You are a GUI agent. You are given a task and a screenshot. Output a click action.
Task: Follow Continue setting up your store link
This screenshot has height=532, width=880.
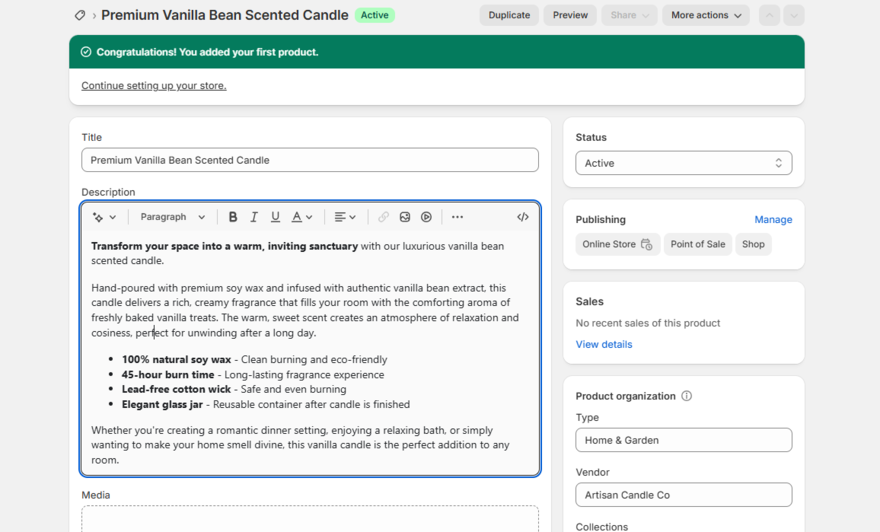coord(154,86)
